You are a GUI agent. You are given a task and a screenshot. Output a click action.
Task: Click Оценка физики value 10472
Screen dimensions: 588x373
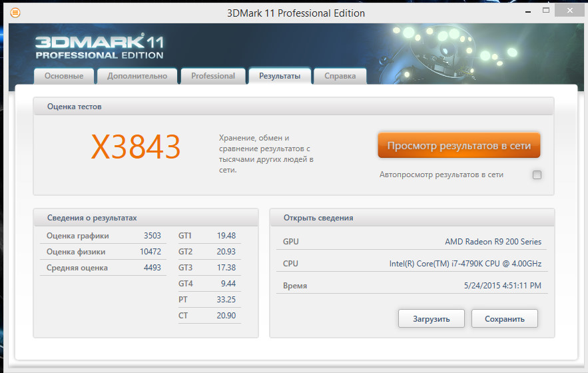coord(150,252)
